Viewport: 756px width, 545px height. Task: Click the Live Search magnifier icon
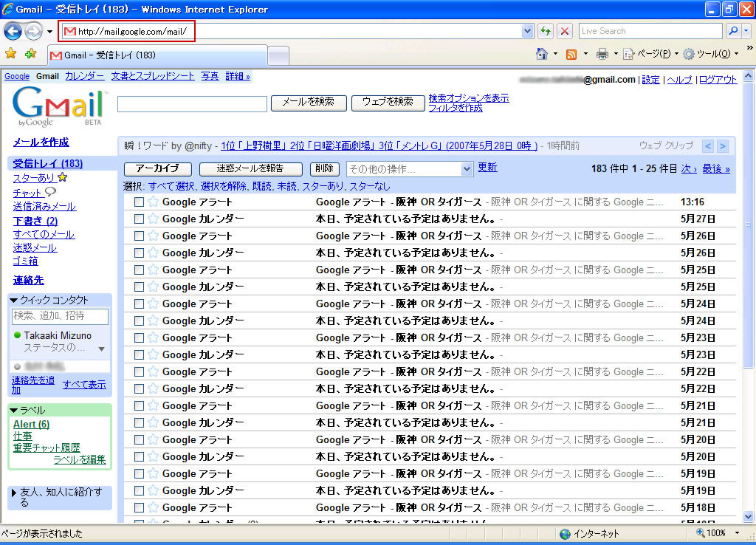(733, 31)
